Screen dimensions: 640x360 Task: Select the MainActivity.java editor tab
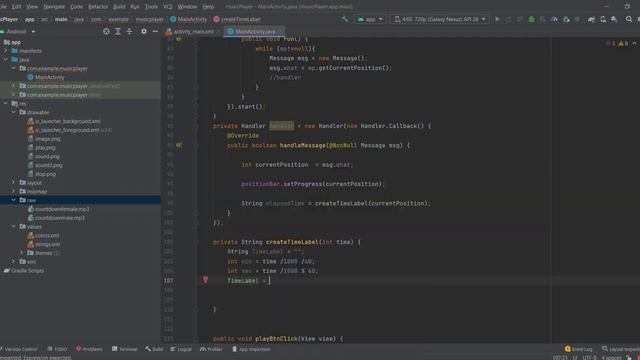[253, 31]
